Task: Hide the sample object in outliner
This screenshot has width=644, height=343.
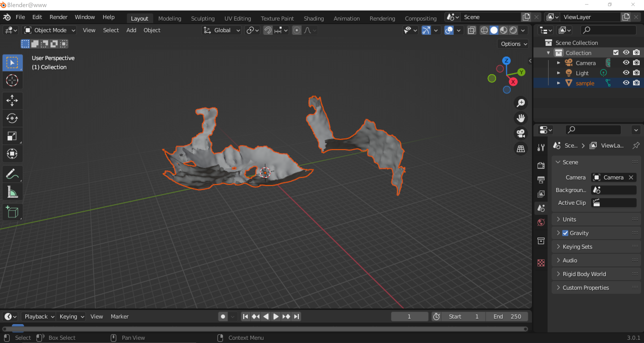Action: pos(626,83)
